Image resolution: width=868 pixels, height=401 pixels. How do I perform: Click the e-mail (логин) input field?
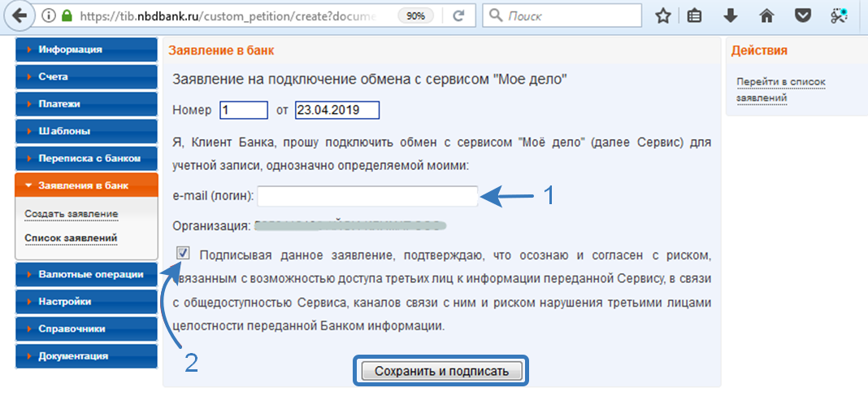click(367, 196)
